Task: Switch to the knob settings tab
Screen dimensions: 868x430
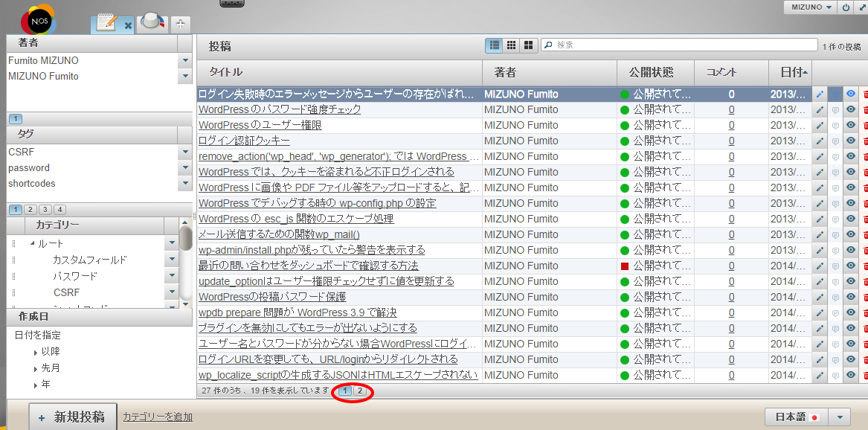Action: [x=152, y=22]
